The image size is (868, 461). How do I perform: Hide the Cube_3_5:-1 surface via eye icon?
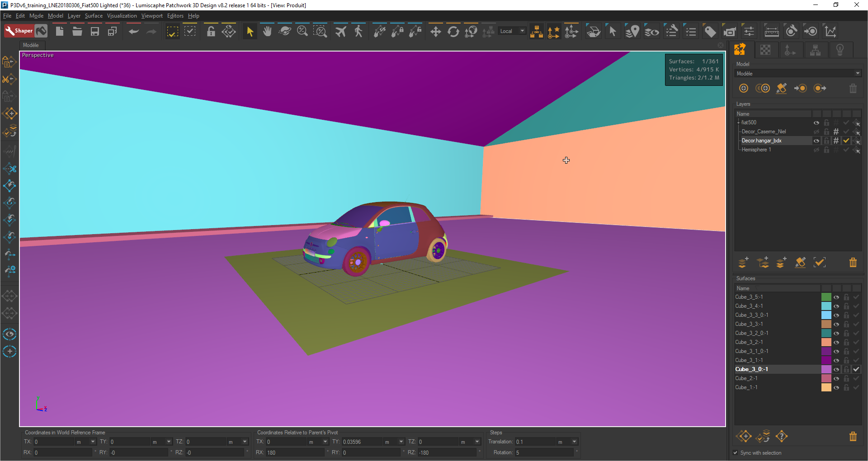[836, 297]
